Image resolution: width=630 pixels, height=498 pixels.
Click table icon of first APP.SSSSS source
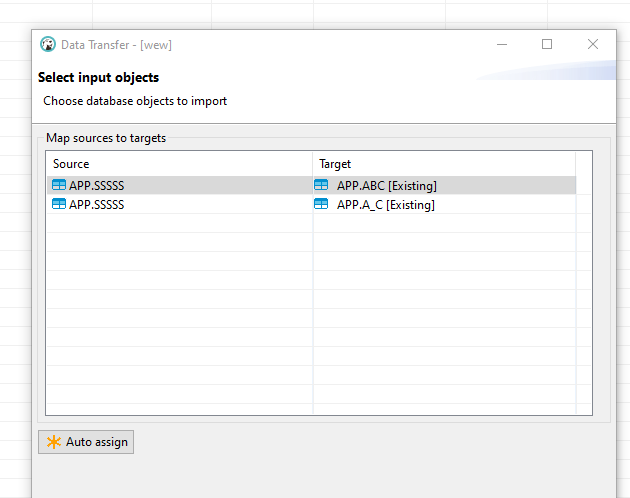coord(59,185)
